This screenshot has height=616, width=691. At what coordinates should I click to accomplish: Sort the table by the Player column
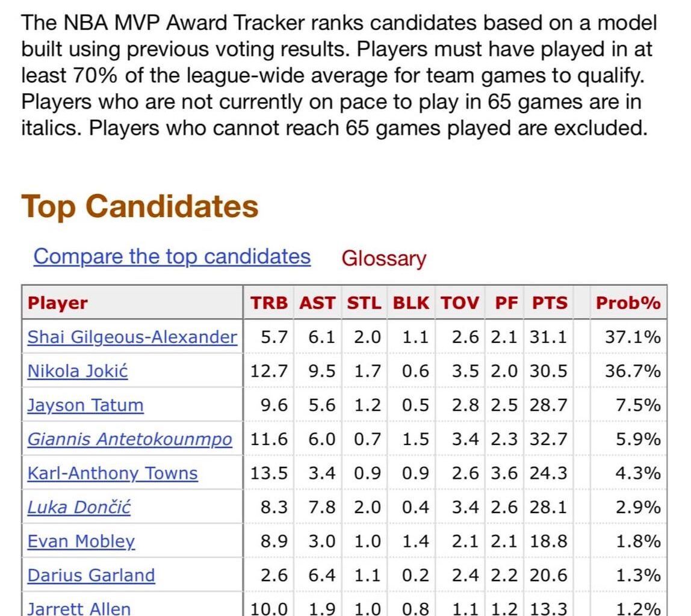pyautogui.click(x=57, y=303)
